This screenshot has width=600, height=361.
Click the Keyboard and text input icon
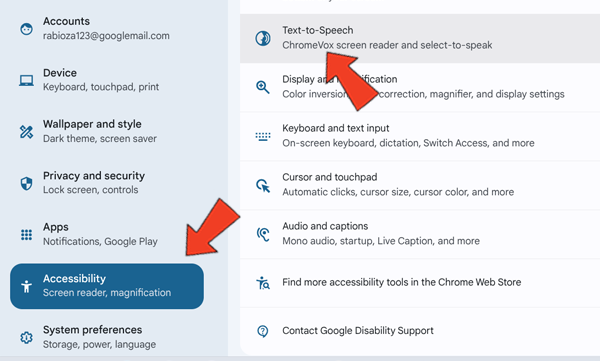coord(263,136)
